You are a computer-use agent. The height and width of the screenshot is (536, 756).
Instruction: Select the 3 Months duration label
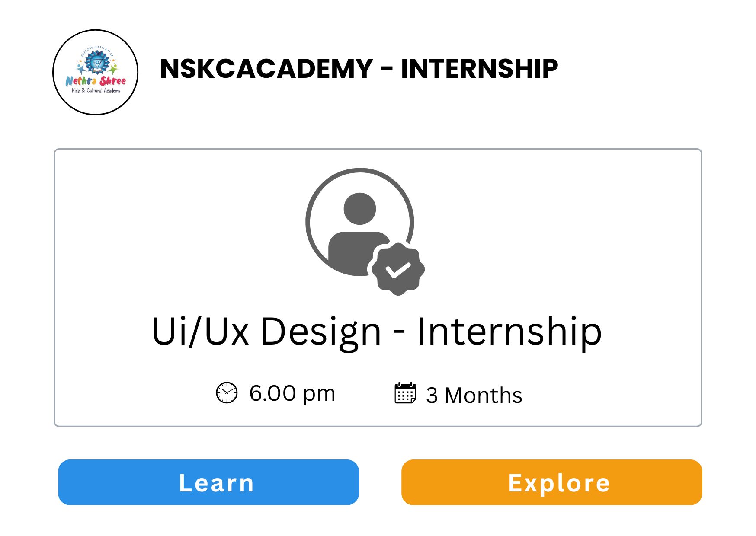click(x=474, y=395)
